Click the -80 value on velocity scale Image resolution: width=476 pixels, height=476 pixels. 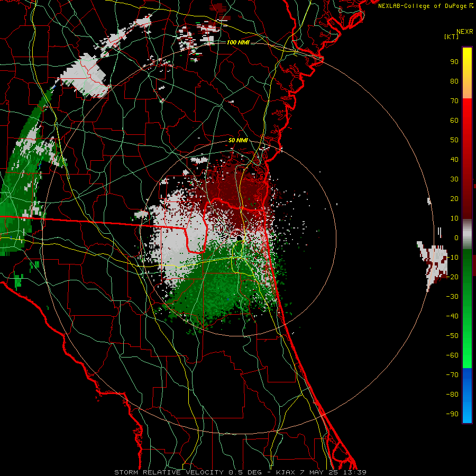click(452, 395)
